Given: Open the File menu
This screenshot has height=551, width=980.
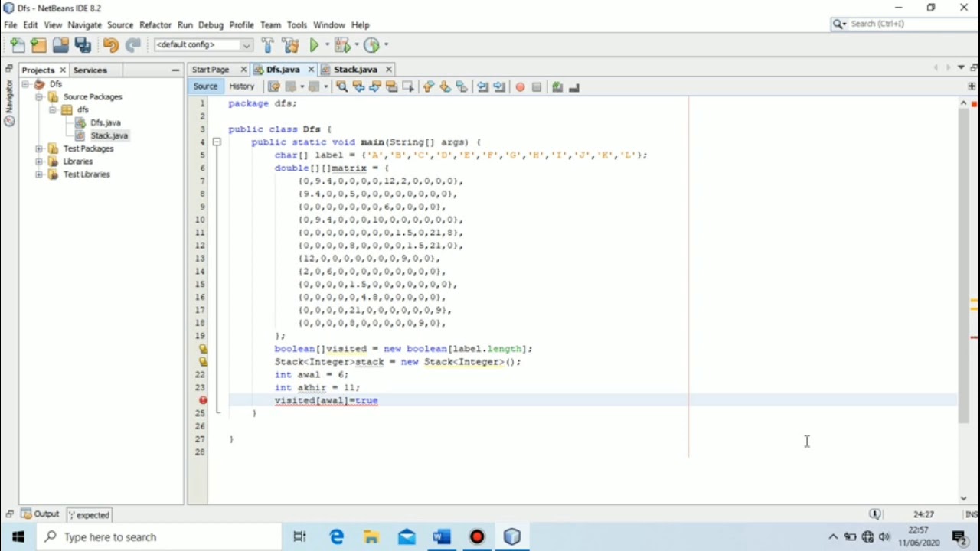Looking at the screenshot, I should point(11,24).
